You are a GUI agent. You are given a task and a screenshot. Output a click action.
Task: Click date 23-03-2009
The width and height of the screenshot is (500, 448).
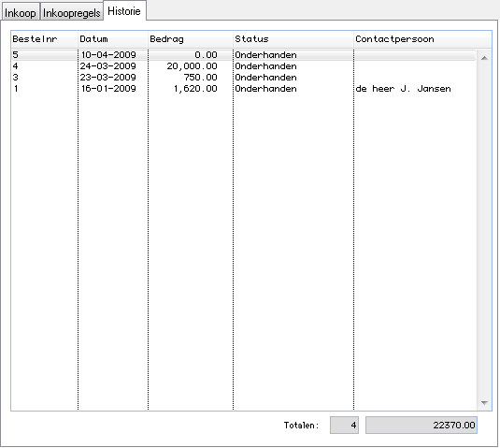[108, 78]
